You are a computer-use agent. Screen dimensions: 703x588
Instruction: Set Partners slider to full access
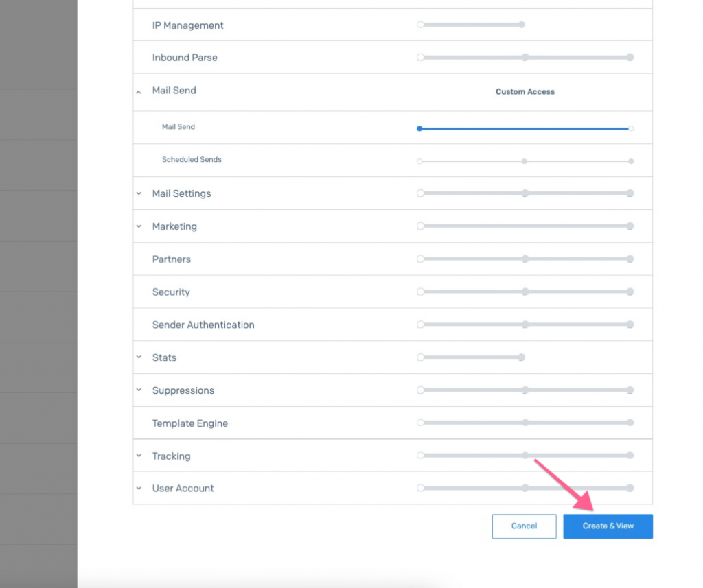tap(630, 259)
